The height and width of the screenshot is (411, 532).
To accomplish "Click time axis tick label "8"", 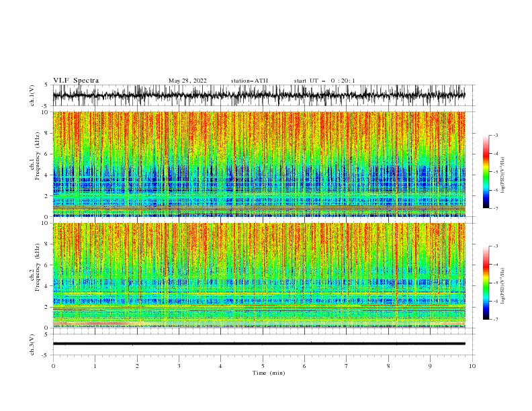I will point(388,366).
